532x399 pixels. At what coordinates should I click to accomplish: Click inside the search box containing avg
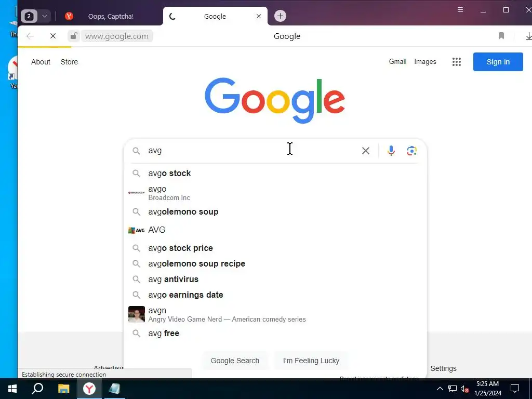click(251, 151)
